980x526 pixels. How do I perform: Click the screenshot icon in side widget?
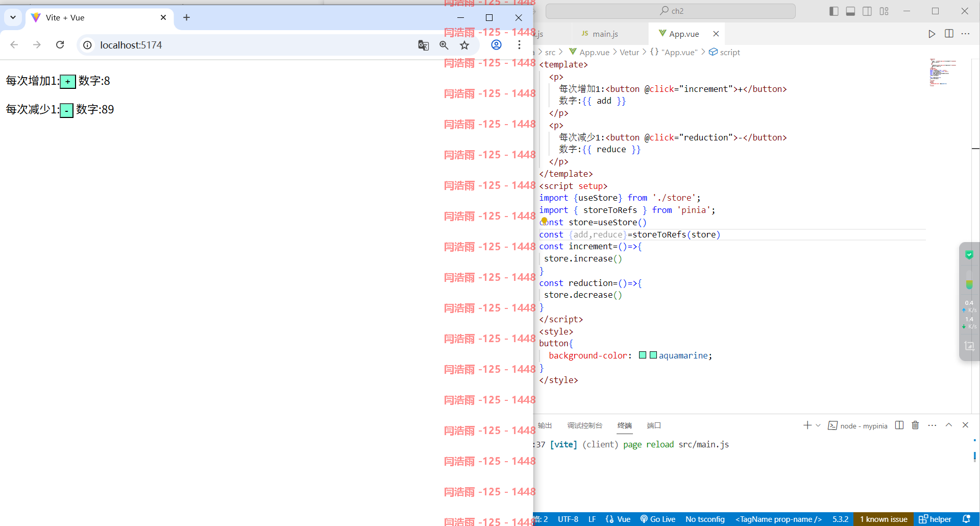click(969, 346)
